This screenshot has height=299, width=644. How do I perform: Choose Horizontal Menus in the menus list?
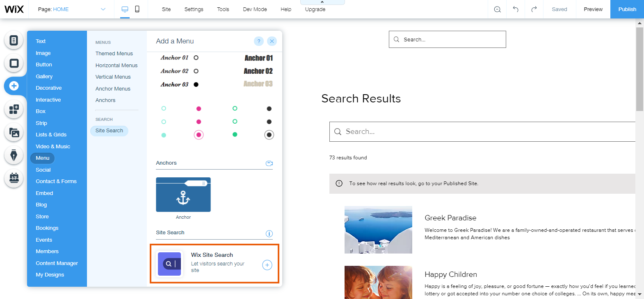click(116, 65)
